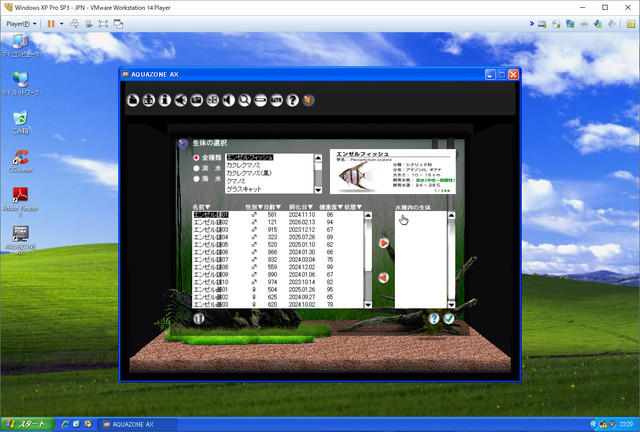Select fish row hatched 2026.02.13
The image size is (640, 432).
coord(278,222)
